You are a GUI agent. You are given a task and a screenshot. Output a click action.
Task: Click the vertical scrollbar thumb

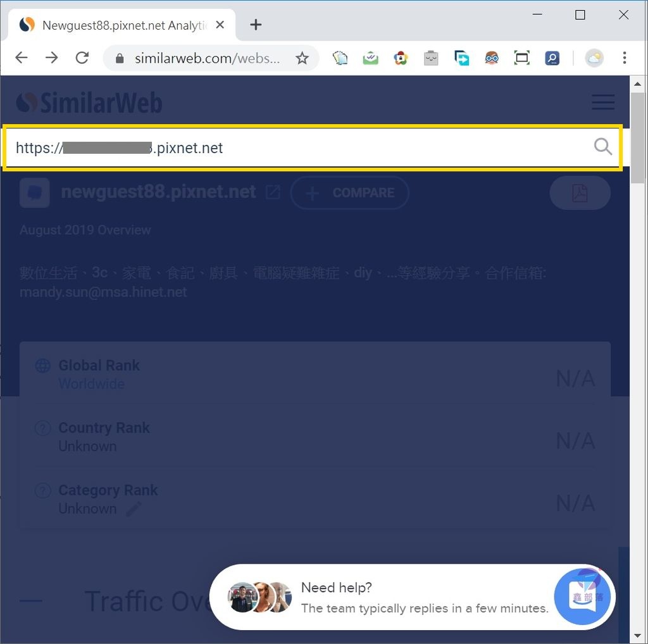[x=638, y=137]
